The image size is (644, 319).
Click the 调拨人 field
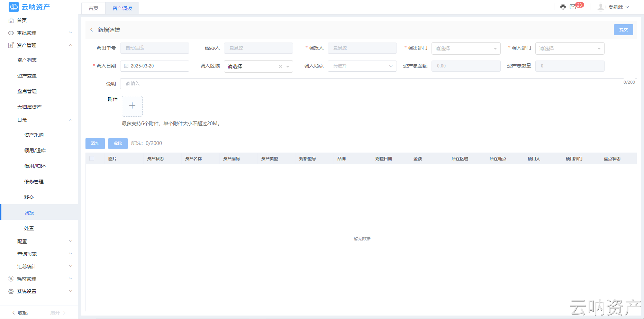coord(362,48)
